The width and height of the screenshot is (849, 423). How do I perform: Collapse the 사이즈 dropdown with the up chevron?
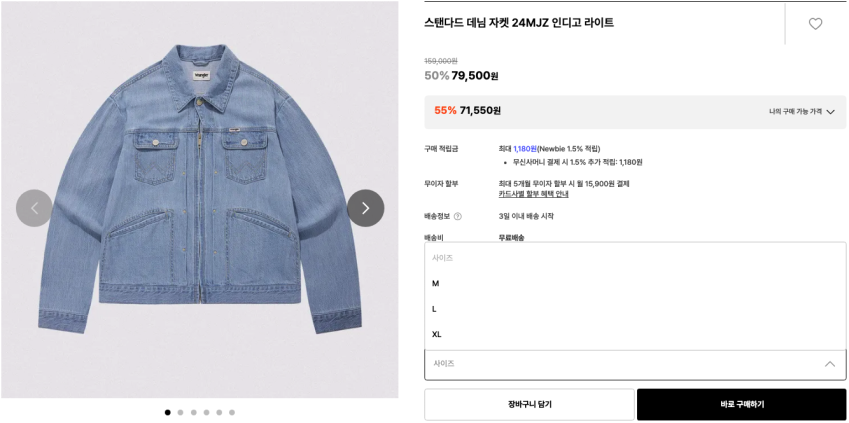829,364
